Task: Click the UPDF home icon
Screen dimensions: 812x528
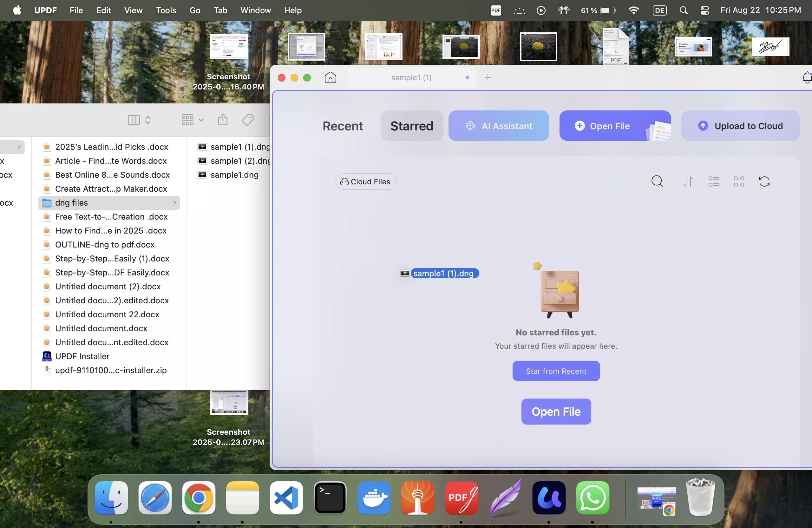Action: coord(330,78)
